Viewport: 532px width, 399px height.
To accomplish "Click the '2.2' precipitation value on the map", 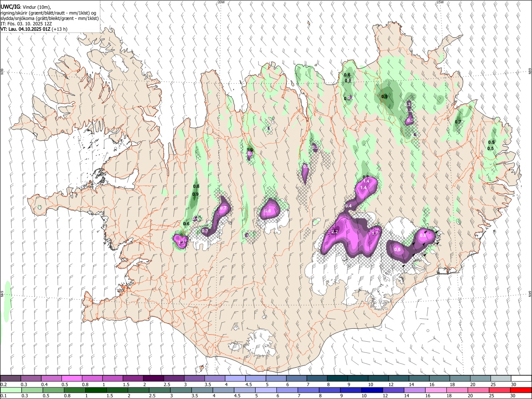I will coord(335,232).
